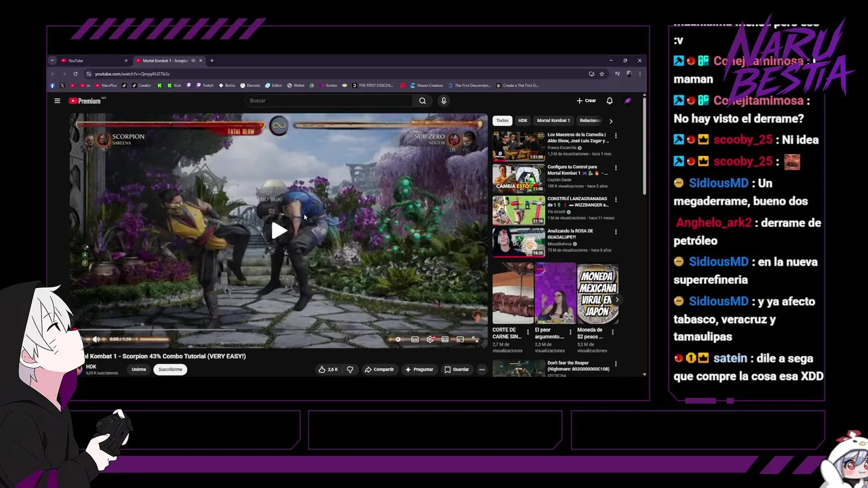The width and height of the screenshot is (868, 488).
Task: Select the Mortal Kombat 1 filter chip
Action: 553,121
